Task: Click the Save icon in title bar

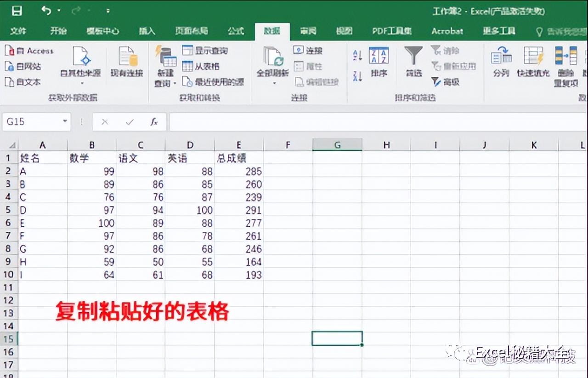Action: coord(17,11)
